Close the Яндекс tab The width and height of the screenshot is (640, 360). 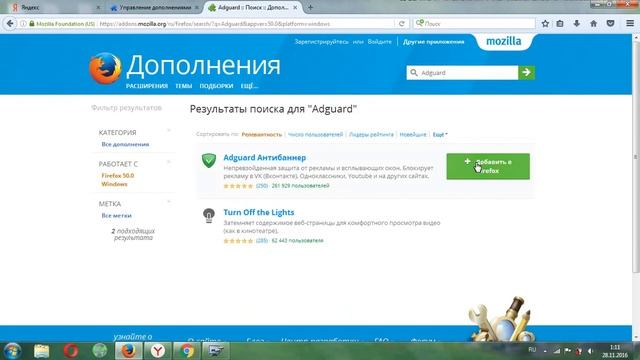point(98,7)
